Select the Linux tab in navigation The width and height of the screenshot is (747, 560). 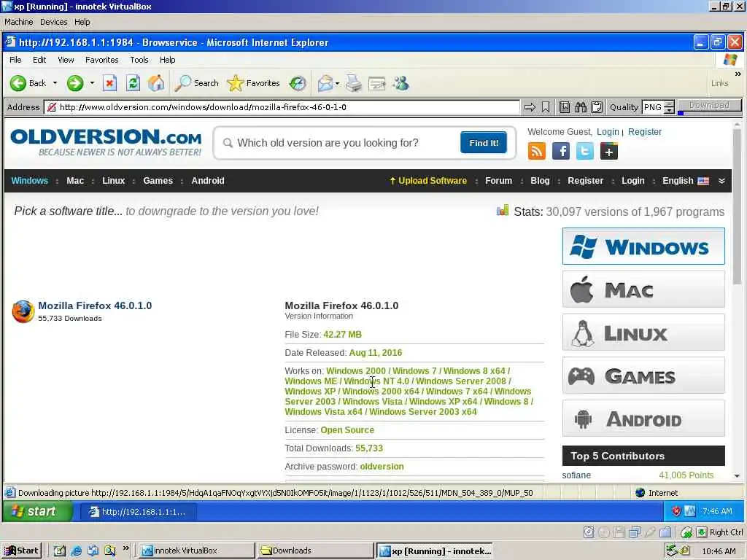click(x=113, y=181)
